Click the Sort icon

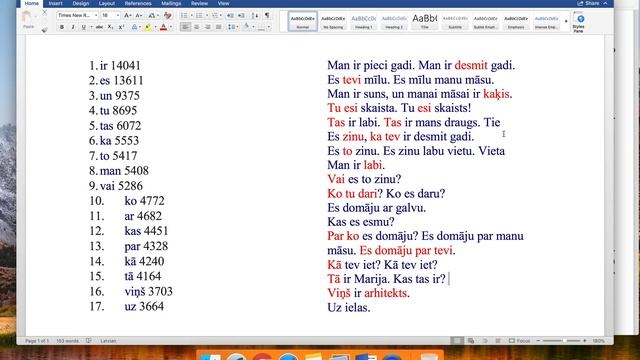tap(255, 16)
